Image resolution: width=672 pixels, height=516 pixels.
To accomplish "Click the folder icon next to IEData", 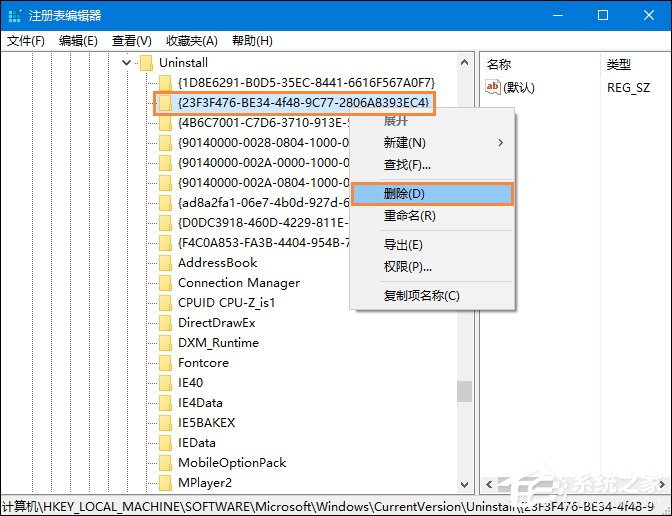I will (x=165, y=442).
